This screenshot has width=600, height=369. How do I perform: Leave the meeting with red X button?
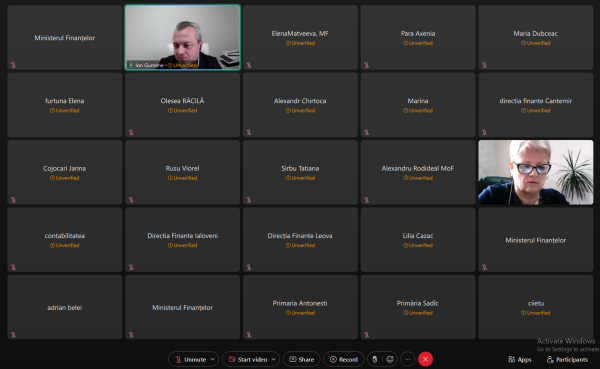pos(426,359)
